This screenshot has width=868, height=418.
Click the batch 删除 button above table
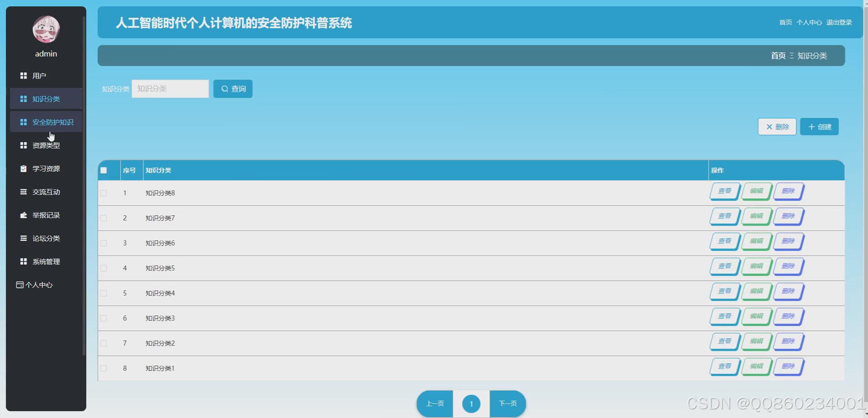point(777,127)
